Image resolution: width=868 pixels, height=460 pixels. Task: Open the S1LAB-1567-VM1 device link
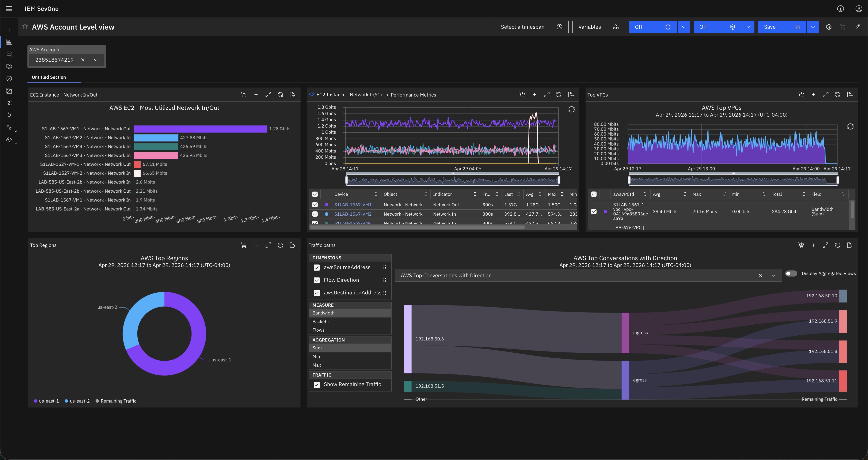point(353,205)
